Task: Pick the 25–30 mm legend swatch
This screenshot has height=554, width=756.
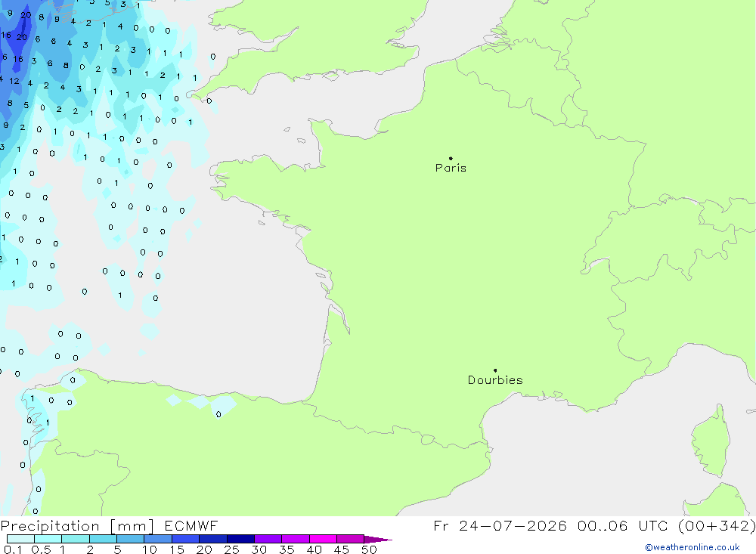Action: [240, 539]
